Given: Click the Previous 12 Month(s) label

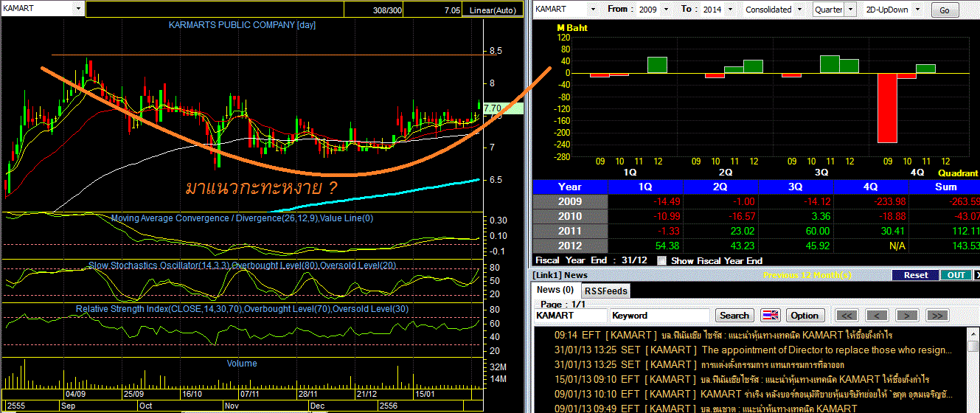Looking at the screenshot, I should coord(808,275).
